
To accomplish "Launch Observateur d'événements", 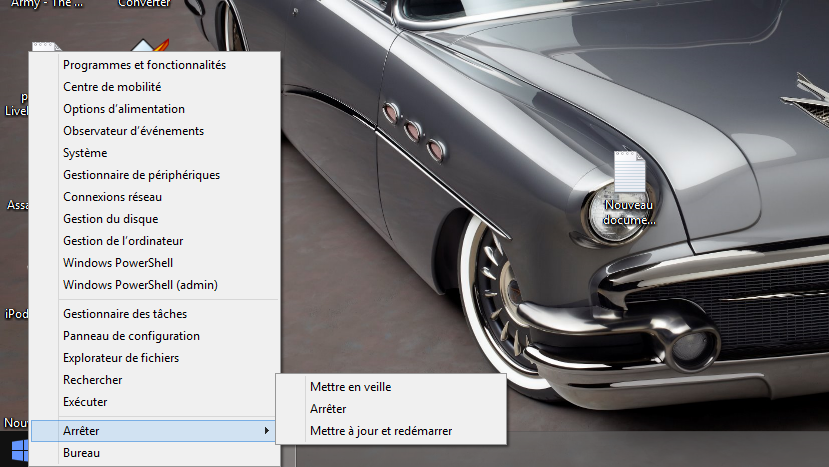I will coord(133,131).
